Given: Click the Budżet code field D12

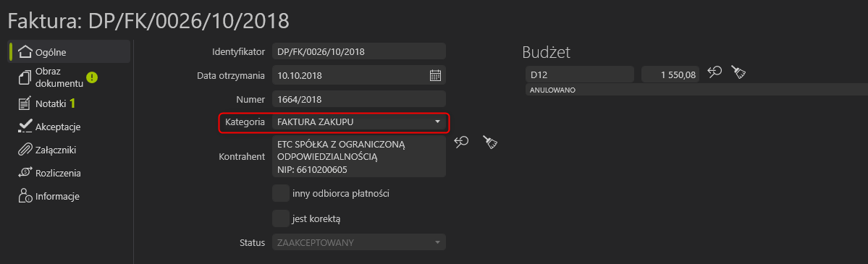Looking at the screenshot, I should (580, 74).
